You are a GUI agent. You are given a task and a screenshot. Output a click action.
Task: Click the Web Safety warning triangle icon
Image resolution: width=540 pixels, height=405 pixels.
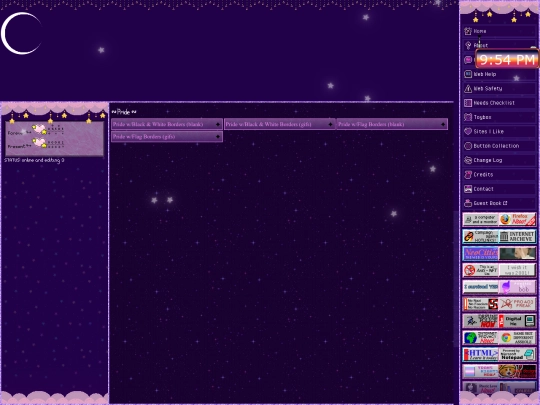468,89
